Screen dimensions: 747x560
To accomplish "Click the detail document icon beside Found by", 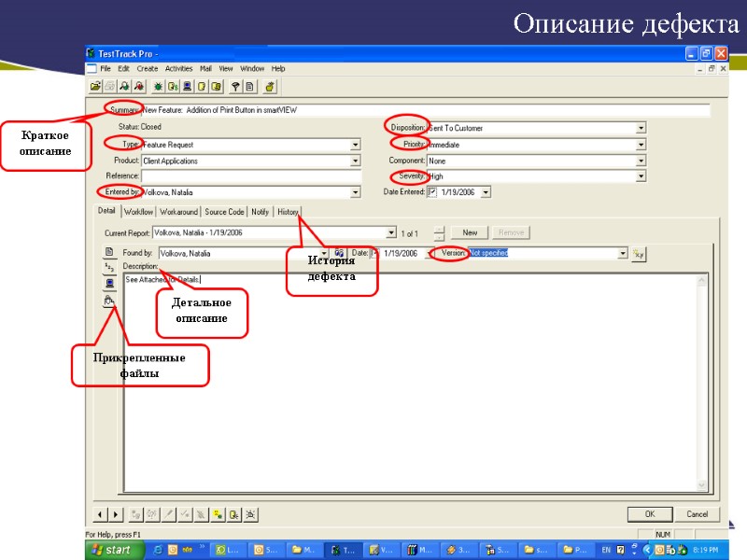I will coord(109,251).
